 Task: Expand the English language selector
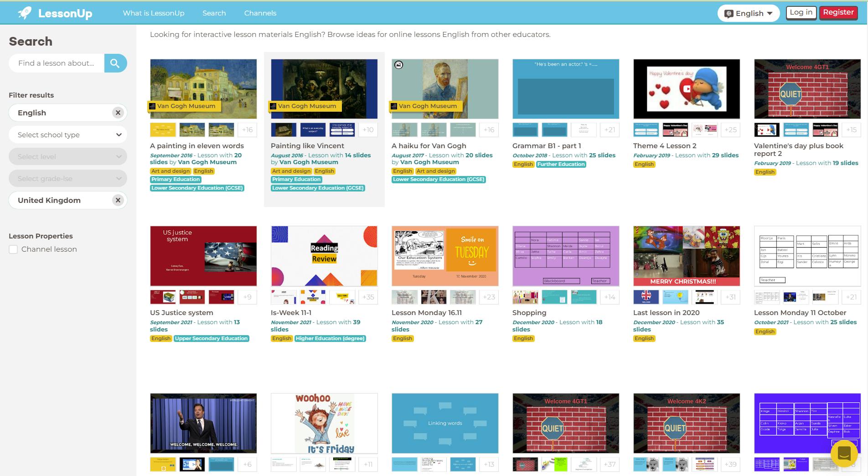(749, 13)
